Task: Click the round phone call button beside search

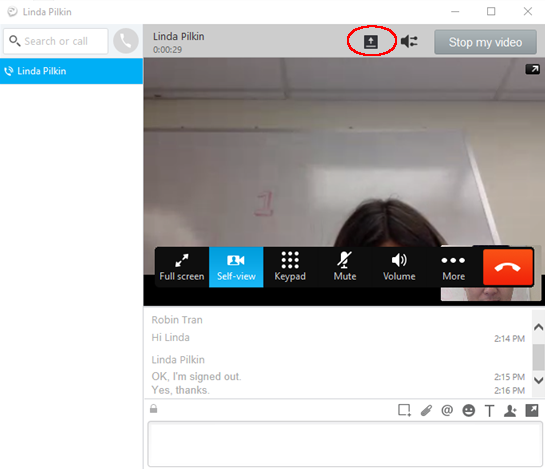Action: (x=126, y=41)
